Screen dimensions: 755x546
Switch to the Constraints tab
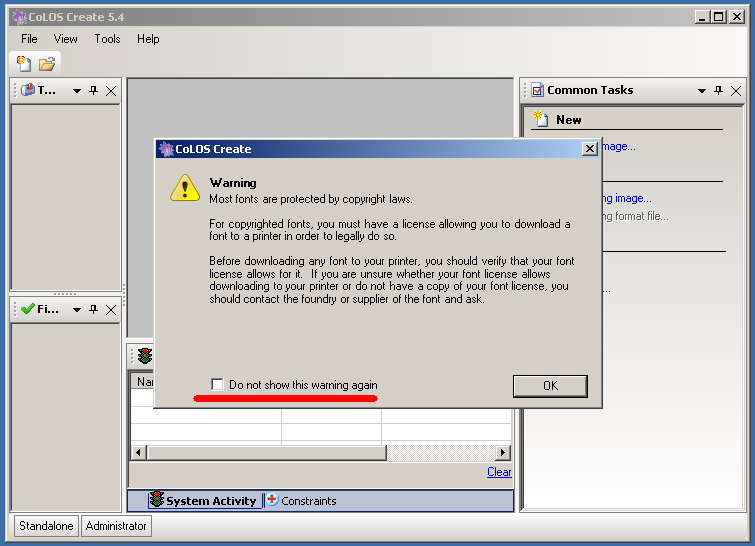click(x=301, y=501)
